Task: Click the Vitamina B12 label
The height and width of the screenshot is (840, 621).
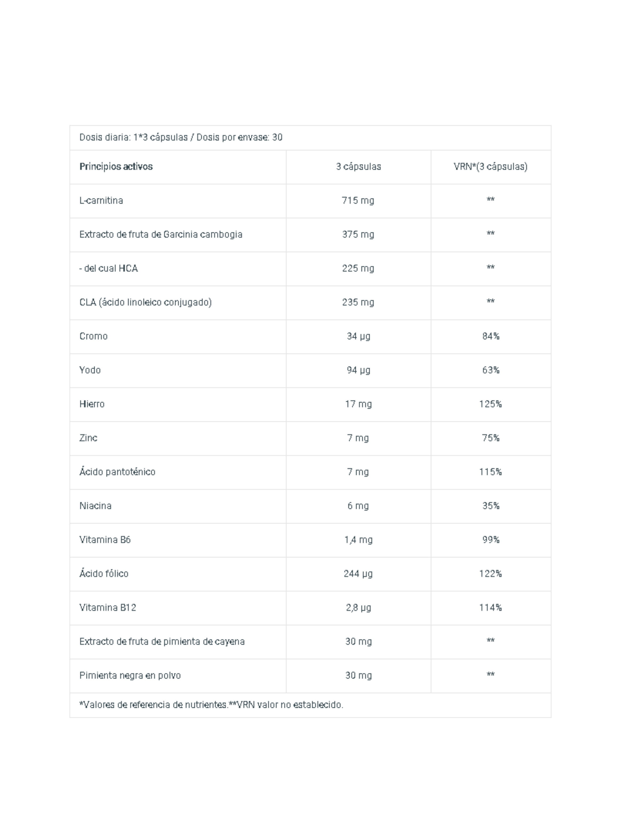Action: pos(108,607)
